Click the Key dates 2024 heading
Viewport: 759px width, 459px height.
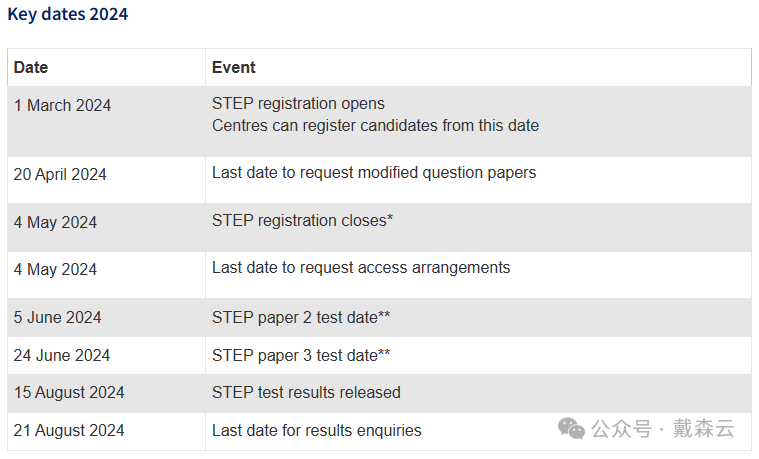click(x=68, y=14)
